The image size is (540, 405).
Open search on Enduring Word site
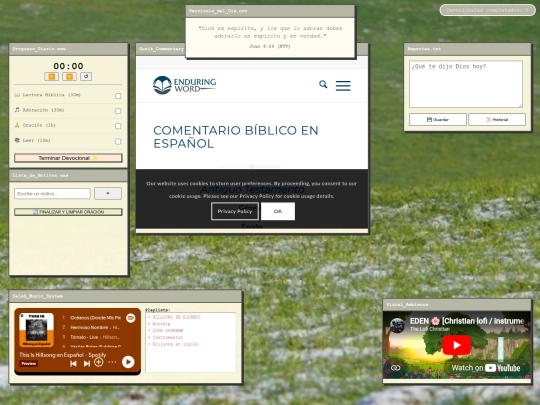click(x=323, y=84)
